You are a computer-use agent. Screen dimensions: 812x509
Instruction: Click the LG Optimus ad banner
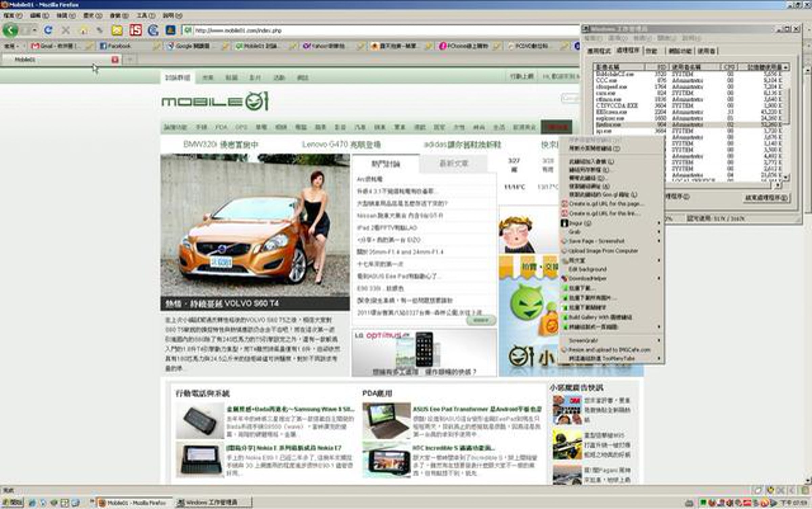[424, 353]
